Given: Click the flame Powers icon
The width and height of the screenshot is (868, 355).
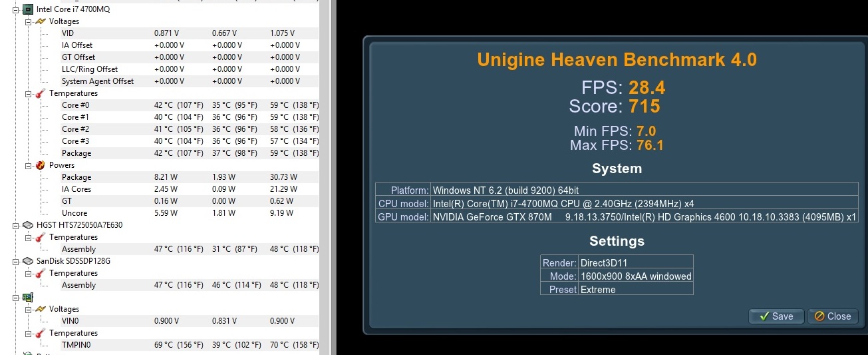Looking at the screenshot, I should 40,165.
